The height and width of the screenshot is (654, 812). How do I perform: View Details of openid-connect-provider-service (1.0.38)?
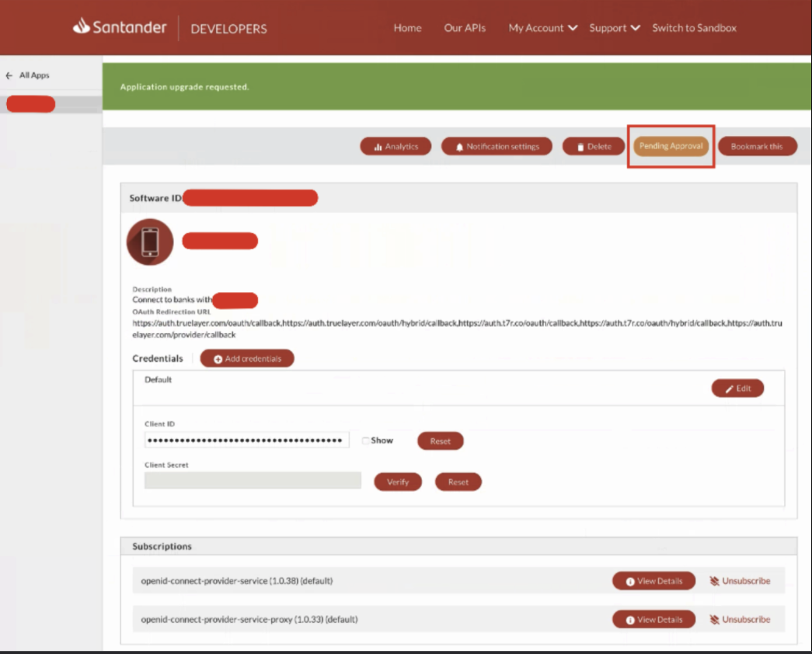coord(653,581)
